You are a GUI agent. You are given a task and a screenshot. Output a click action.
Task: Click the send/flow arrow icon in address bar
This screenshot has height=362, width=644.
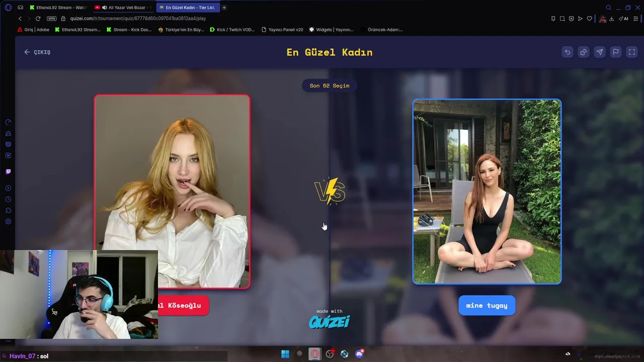coord(580,19)
